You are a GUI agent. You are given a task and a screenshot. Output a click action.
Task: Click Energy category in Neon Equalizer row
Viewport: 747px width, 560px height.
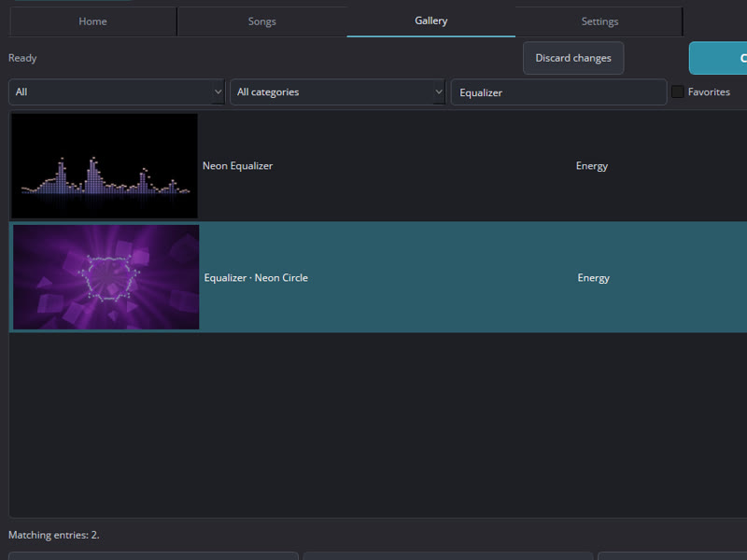[592, 166]
